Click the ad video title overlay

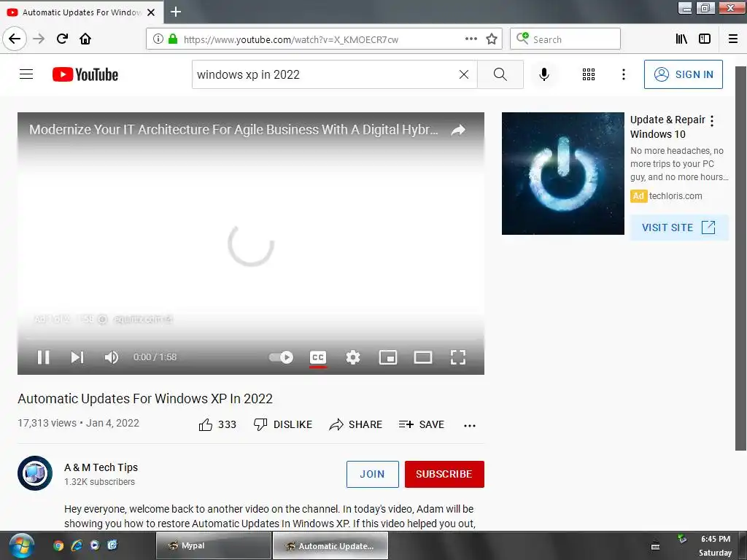click(x=233, y=130)
